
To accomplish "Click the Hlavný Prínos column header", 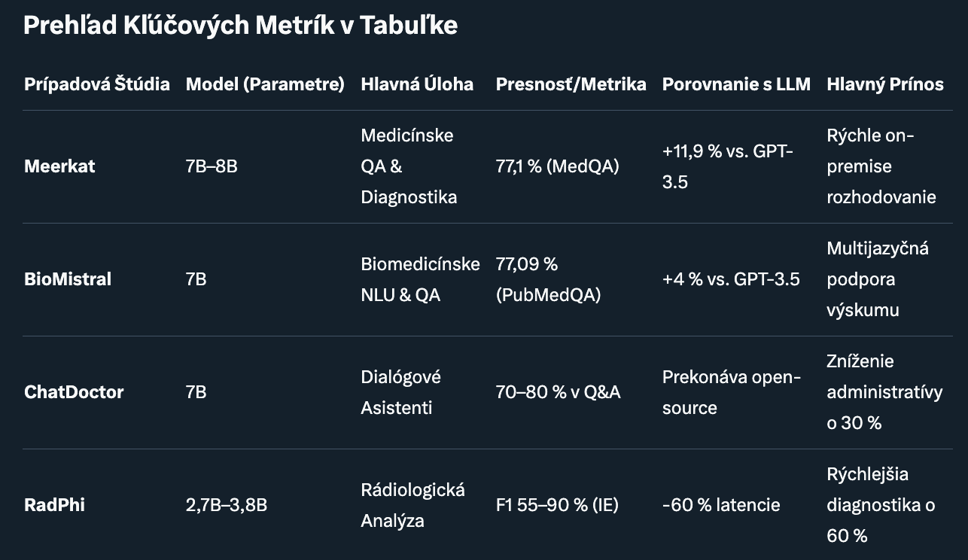I will 884,84.
